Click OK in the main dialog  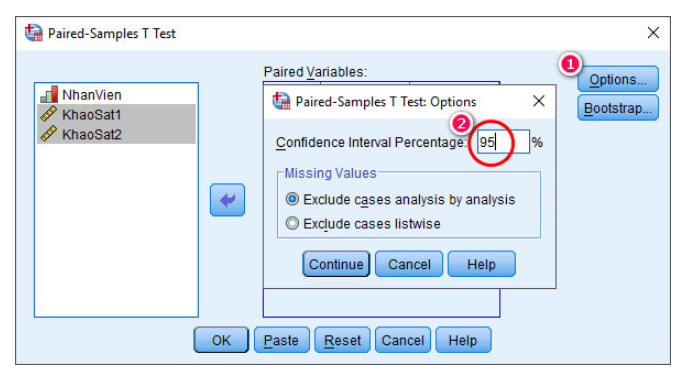(x=221, y=340)
